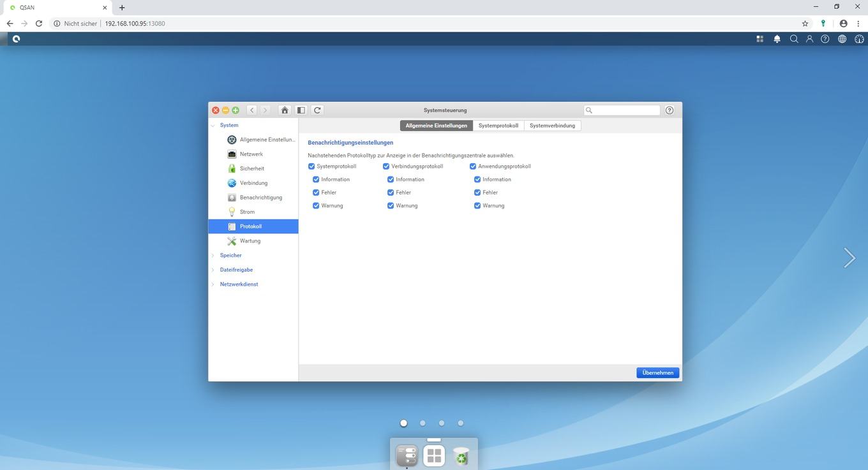Click the refresh icon in toolbar

click(x=317, y=110)
